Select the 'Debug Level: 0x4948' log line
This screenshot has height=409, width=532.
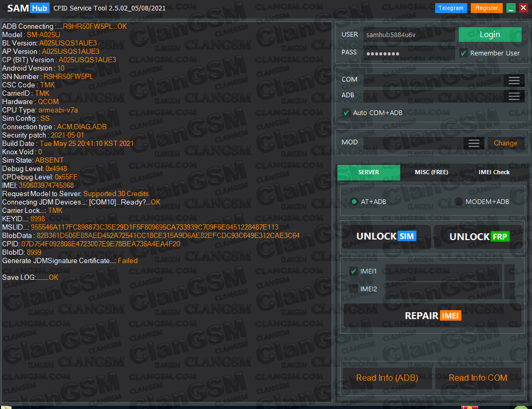click(35, 168)
